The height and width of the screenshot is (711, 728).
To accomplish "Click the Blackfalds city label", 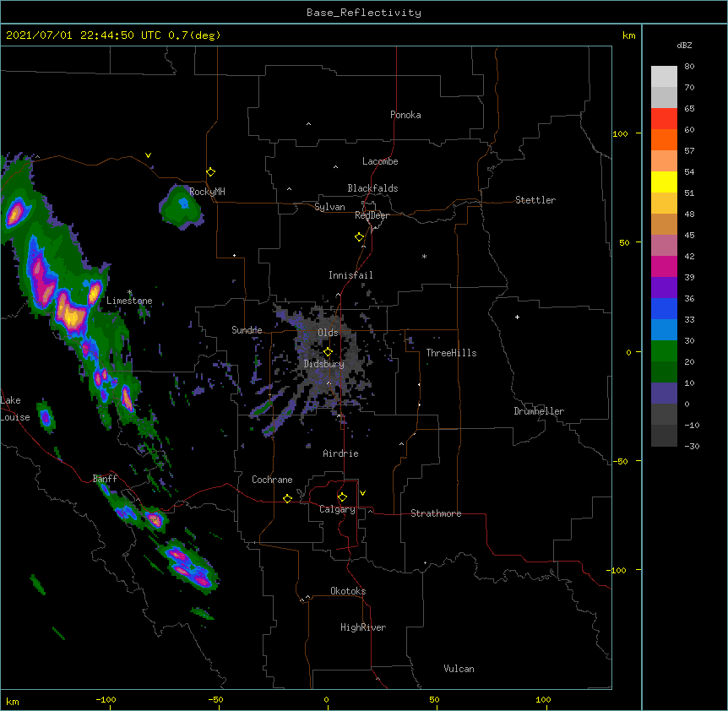I will pyautogui.click(x=372, y=188).
